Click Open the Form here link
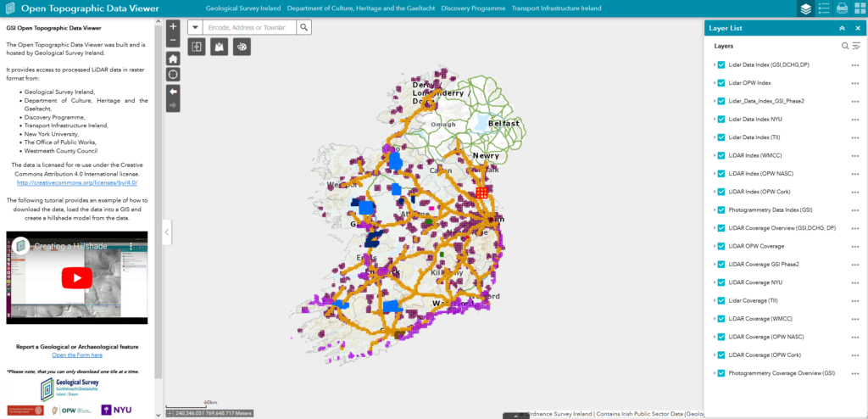 click(x=77, y=355)
